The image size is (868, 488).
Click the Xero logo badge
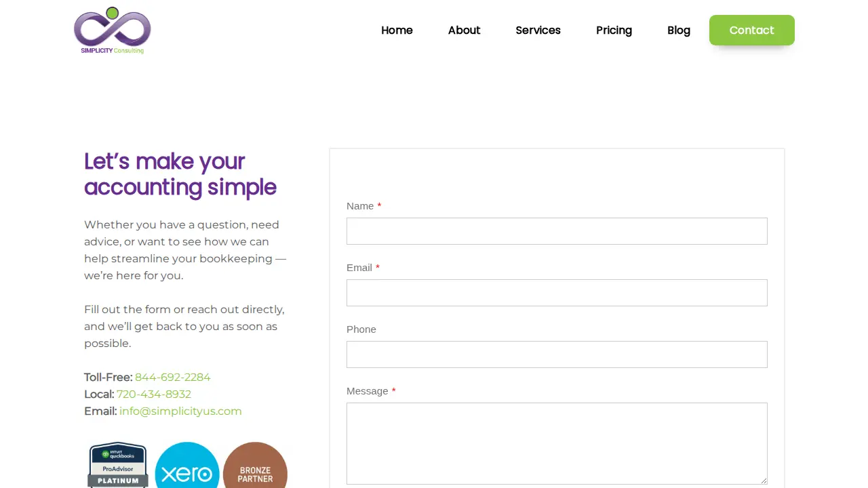coord(187,465)
